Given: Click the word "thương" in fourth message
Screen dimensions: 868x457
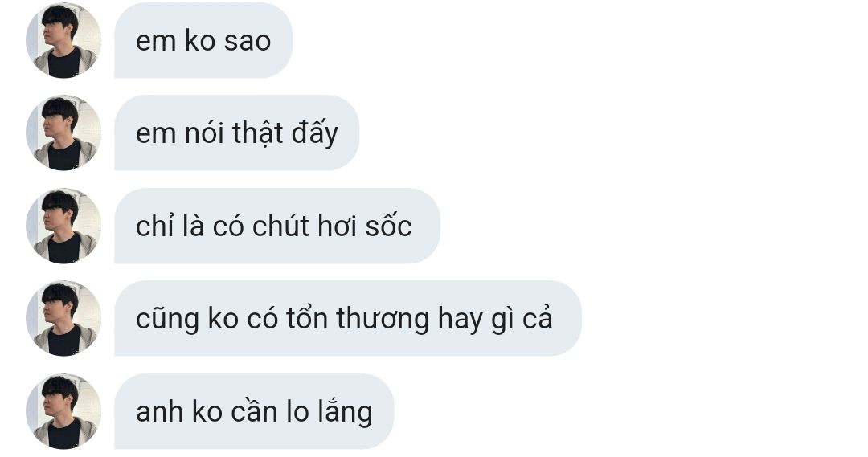Looking at the screenshot, I should [x=383, y=319].
